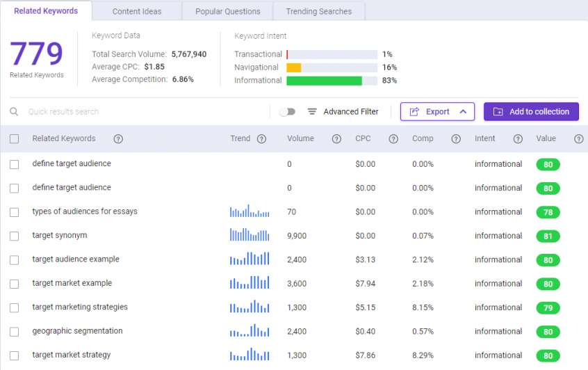Viewport: 588px width, 370px height.
Task: Click help icon next to Related Keywords column
Action: [x=118, y=139]
